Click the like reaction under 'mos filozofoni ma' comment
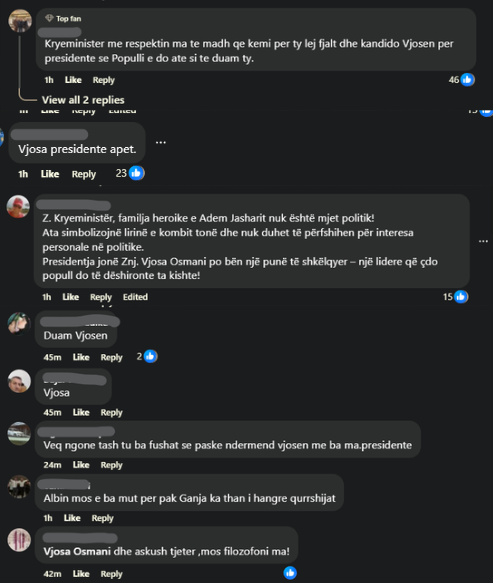The image size is (493, 583). [290, 573]
